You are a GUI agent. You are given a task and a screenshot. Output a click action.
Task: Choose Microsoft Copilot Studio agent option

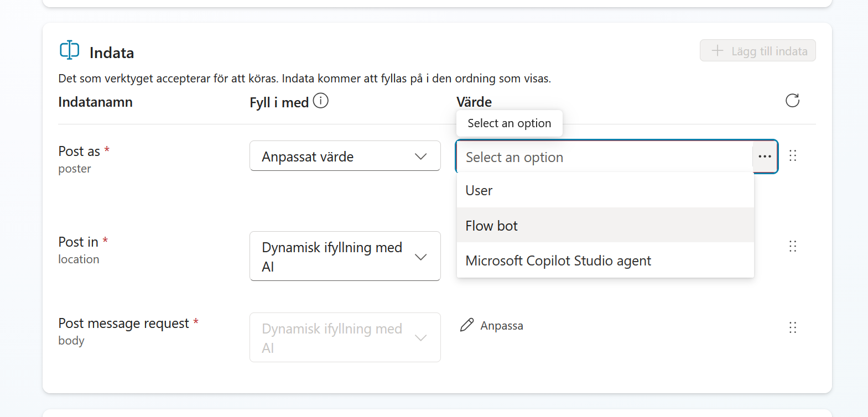tap(605, 260)
